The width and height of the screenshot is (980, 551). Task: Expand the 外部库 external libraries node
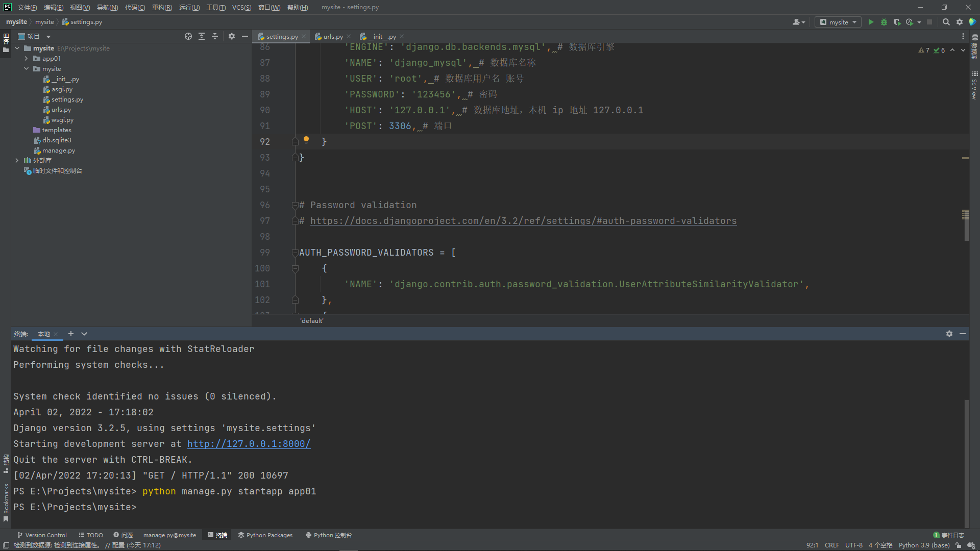17,161
